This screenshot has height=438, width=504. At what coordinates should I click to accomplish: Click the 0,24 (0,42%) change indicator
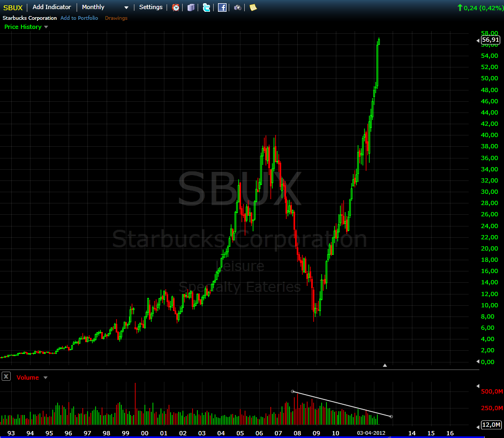point(480,7)
